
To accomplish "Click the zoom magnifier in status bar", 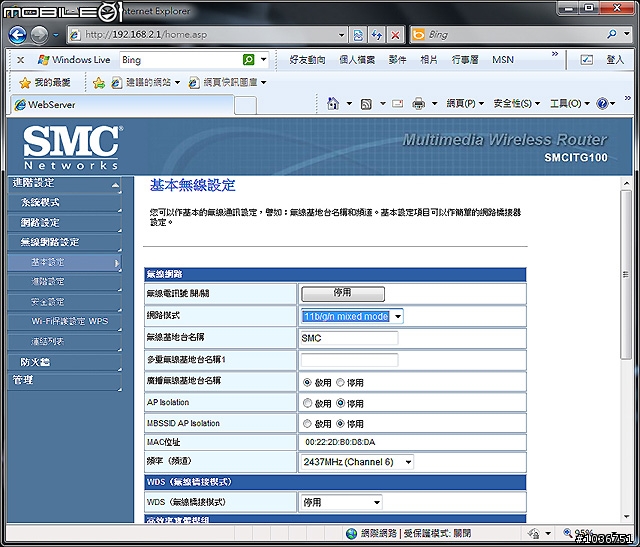I will tap(567, 532).
